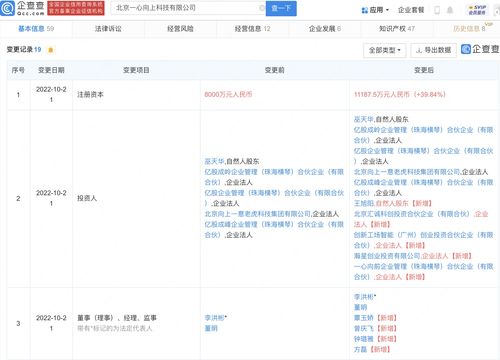Click the 变更日期 column header
The width and height of the screenshot is (500, 360).
pos(51,70)
